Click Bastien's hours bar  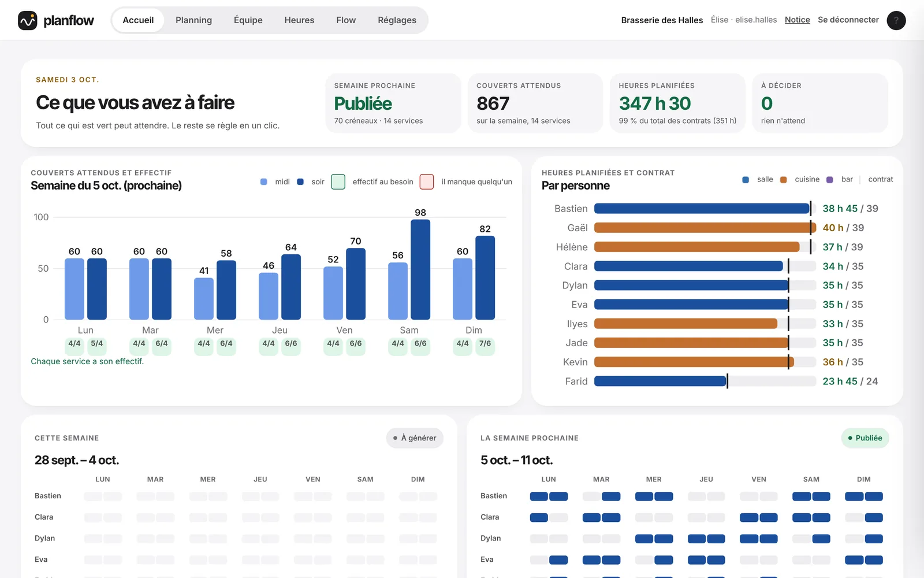(702, 209)
